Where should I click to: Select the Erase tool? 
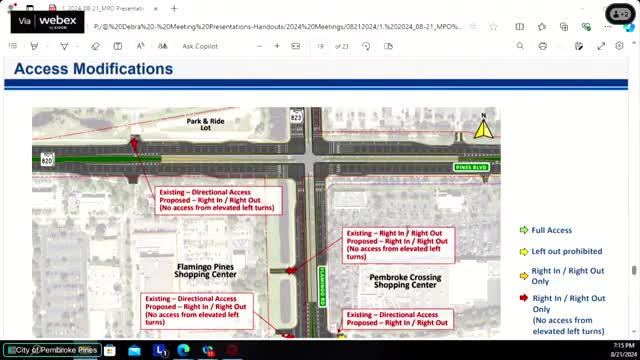(x=95, y=46)
